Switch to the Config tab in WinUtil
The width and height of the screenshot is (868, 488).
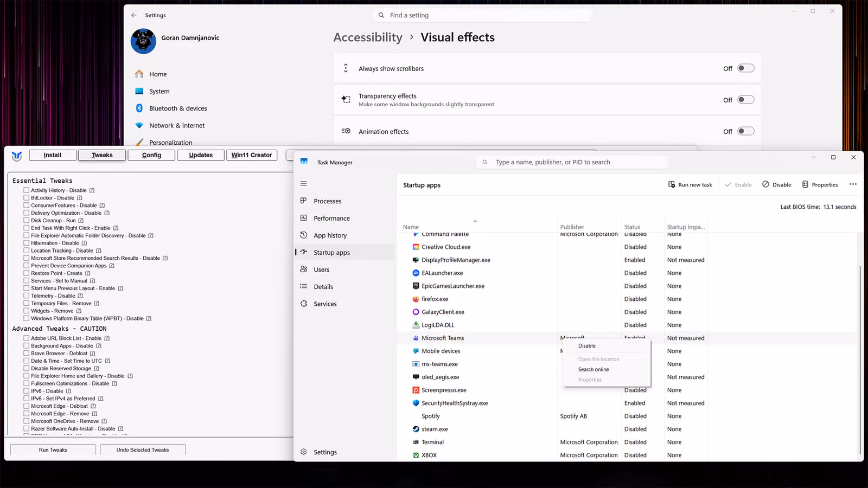[152, 155]
